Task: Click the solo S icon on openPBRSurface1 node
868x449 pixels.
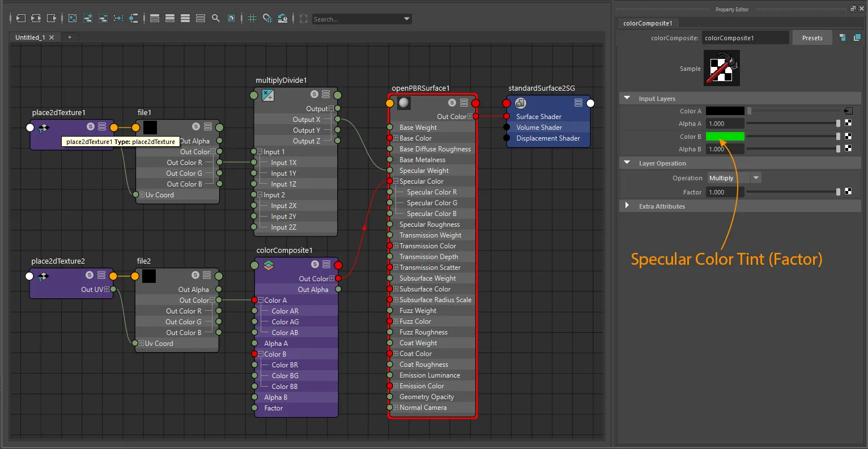Action: pyautogui.click(x=452, y=103)
